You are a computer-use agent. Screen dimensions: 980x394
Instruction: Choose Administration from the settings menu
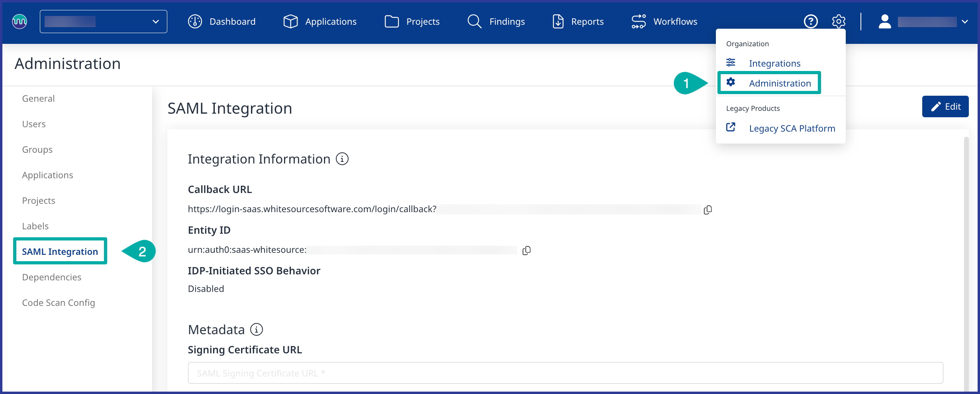click(x=780, y=83)
